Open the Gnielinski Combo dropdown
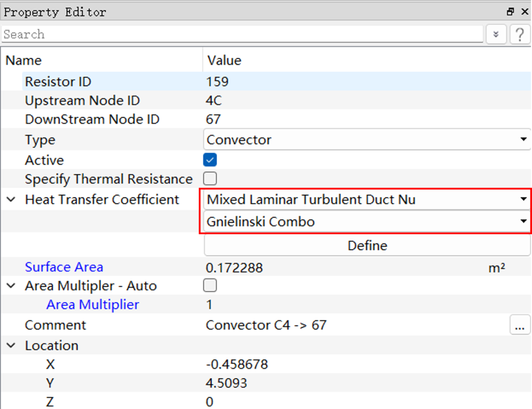Image resolution: width=532 pixels, height=409 pixels. [x=367, y=221]
